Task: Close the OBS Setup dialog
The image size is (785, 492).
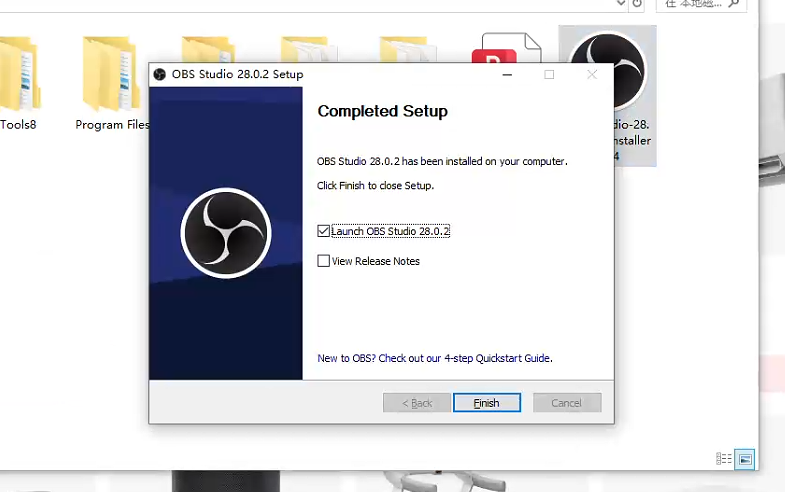Action: tap(592, 75)
